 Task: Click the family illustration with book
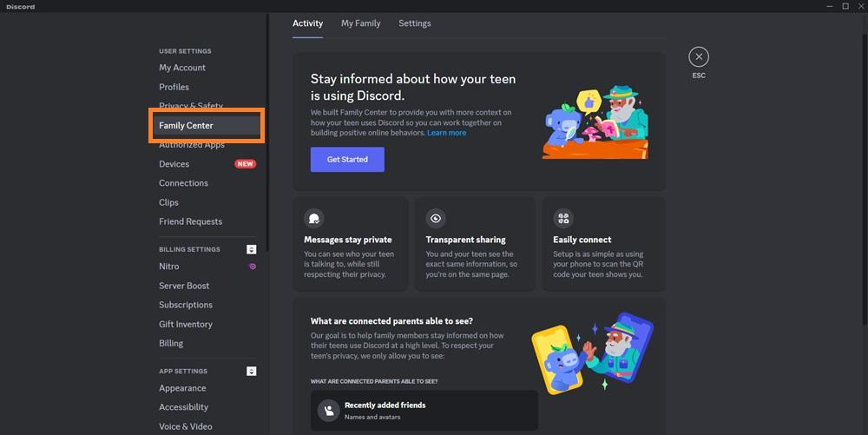(595, 122)
